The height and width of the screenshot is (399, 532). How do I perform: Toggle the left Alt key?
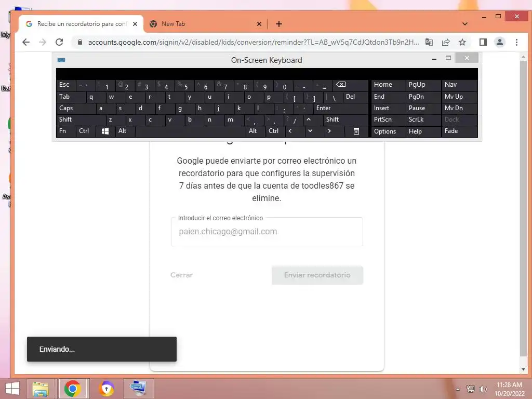coord(125,131)
